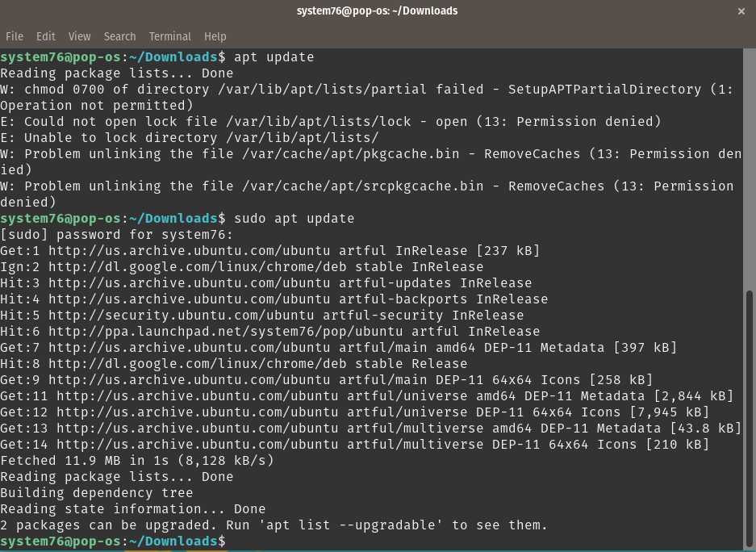756x552 pixels.
Task: Open the Help menu
Action: tap(214, 36)
